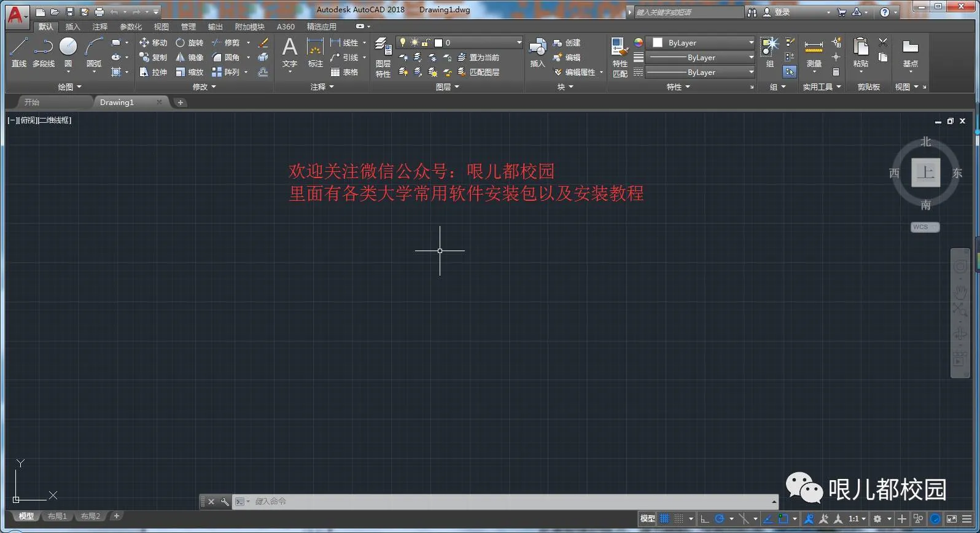980x533 pixels.
Task: Toggle hardware acceleration status bar icon
Action: click(x=935, y=519)
